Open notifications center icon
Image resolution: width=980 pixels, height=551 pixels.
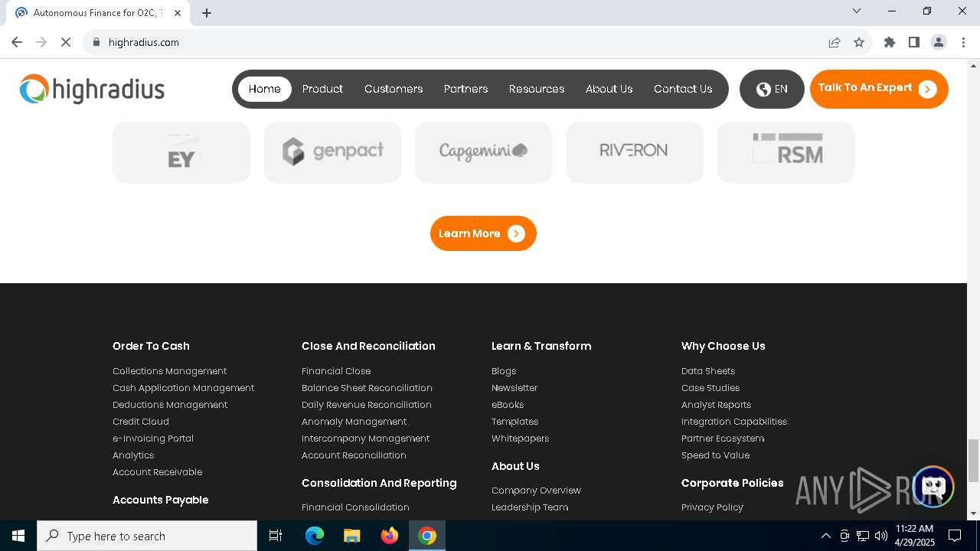point(955,536)
